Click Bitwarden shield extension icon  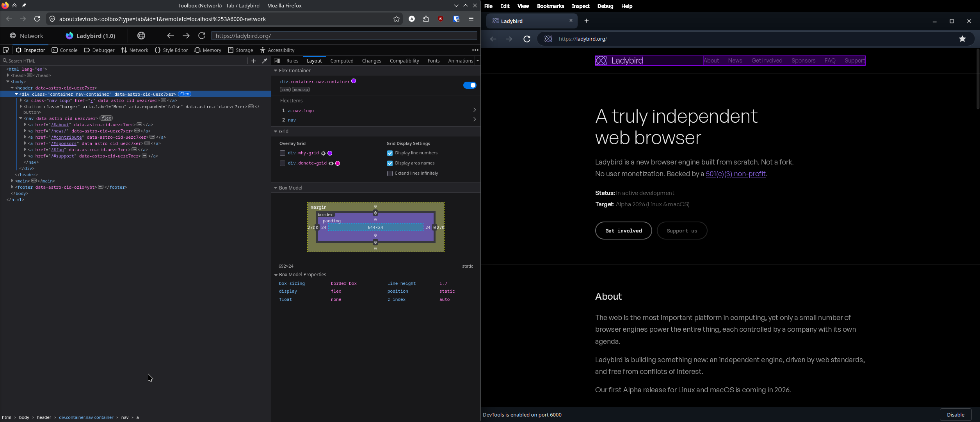[456, 19]
